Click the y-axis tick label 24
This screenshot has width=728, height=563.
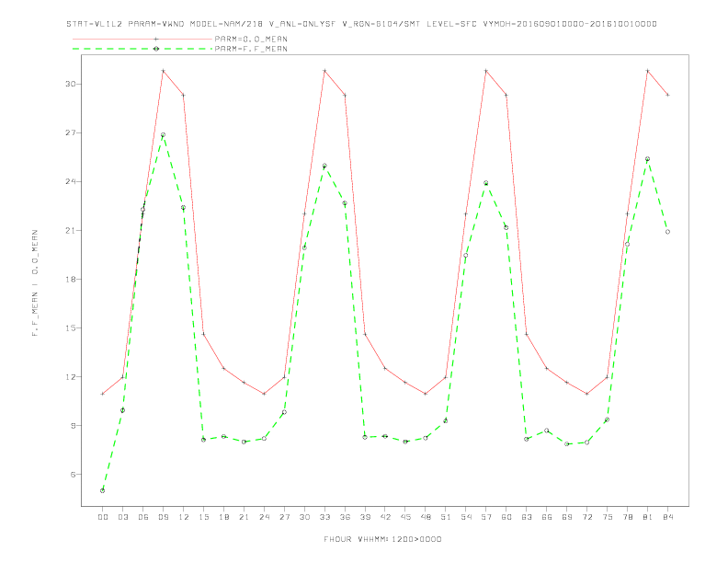click(70, 181)
